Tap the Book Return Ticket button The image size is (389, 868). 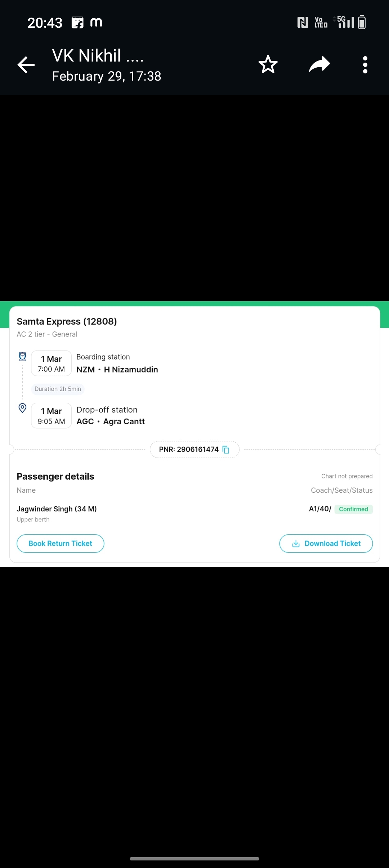pos(61,543)
